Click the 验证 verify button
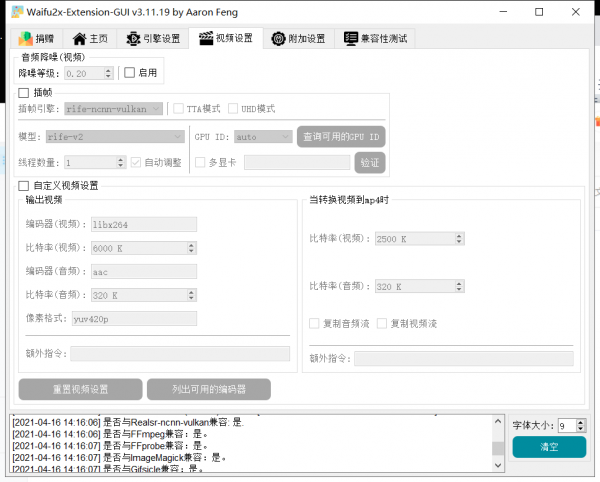This screenshot has width=600, height=482. [x=370, y=163]
